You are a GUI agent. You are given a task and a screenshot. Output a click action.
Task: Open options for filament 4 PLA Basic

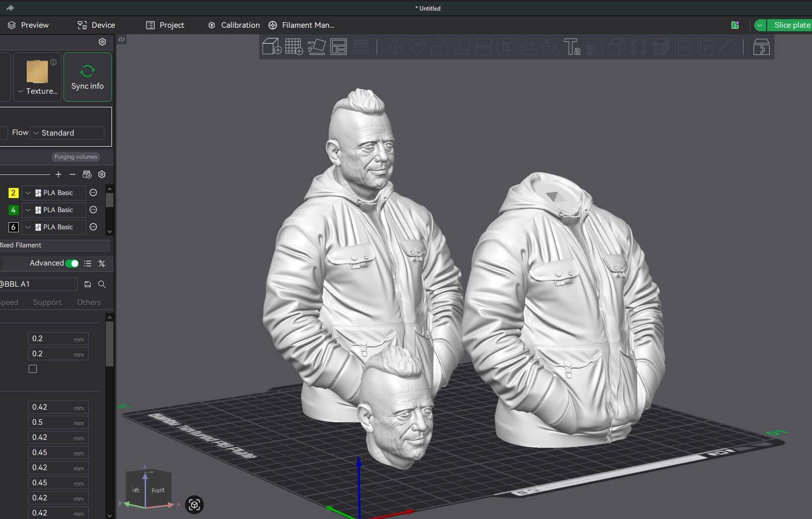tap(93, 210)
